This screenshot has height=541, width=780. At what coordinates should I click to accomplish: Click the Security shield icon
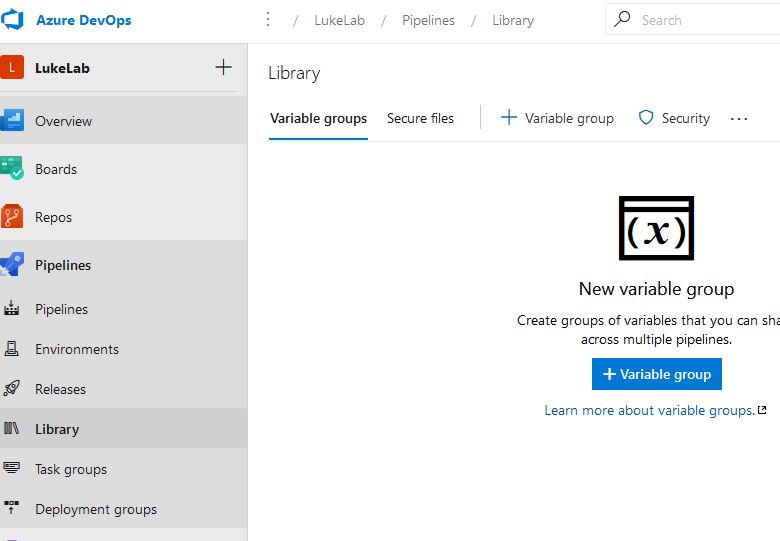(x=646, y=117)
